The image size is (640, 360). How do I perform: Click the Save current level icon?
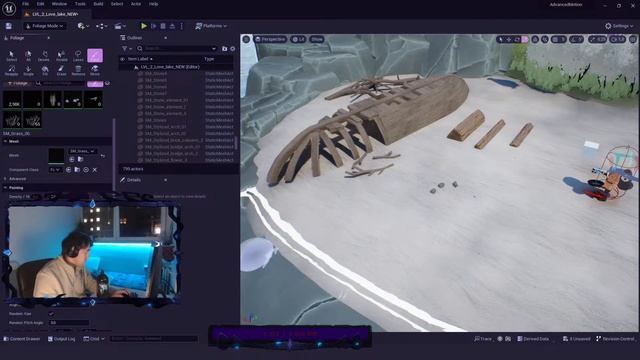pyautogui.click(x=9, y=26)
